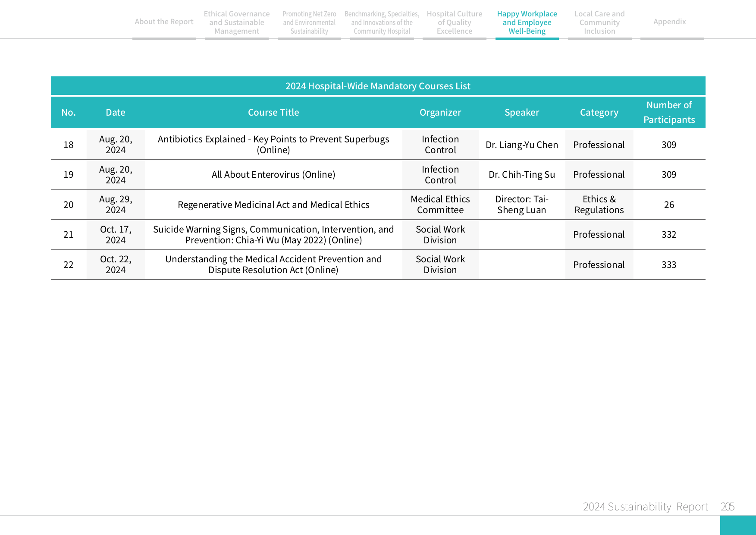Click the 2024 Hospital-Wide Mandatory Courses List title
Viewport: 756px width, 535px height.
click(378, 86)
